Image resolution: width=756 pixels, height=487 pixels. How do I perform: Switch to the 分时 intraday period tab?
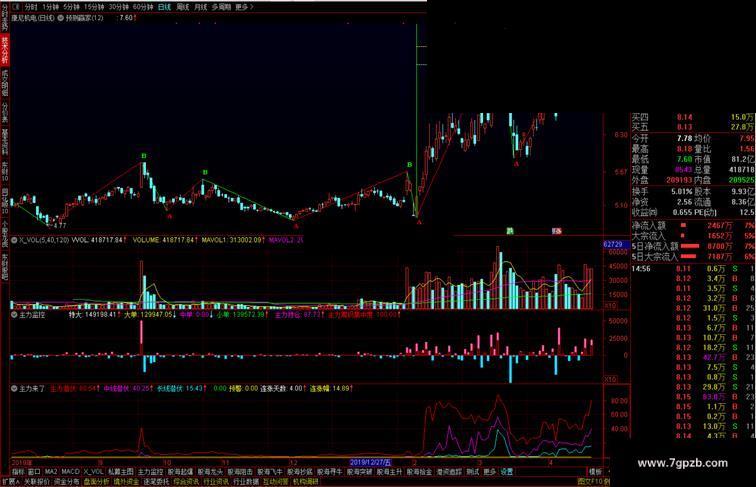pyautogui.click(x=30, y=7)
